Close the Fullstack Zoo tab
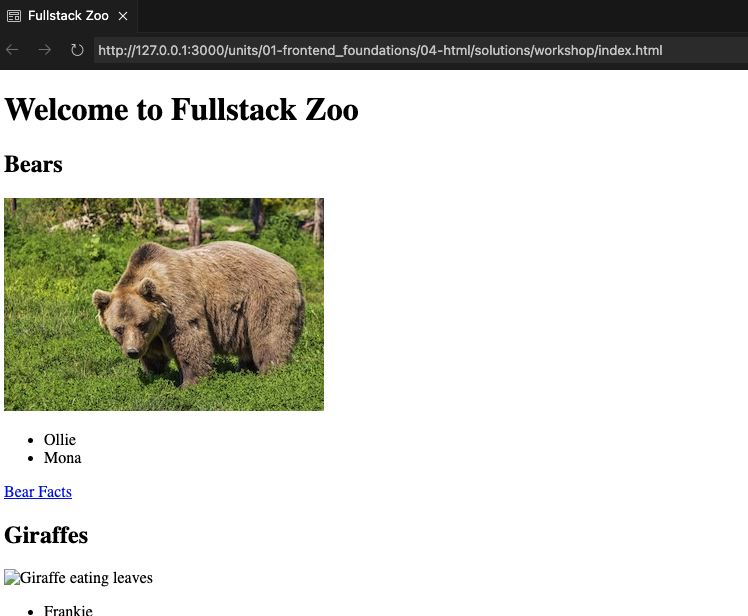The image size is (748, 616). tap(123, 16)
